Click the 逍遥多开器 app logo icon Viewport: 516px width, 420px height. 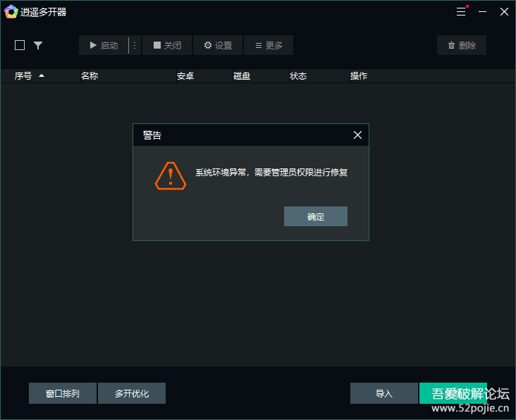click(x=11, y=12)
